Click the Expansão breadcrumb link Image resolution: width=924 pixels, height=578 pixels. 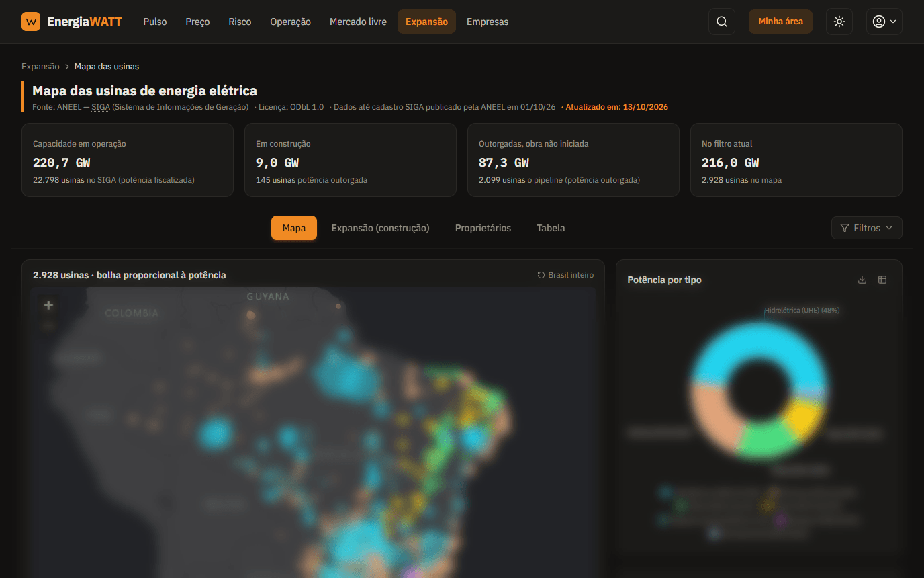[40, 67]
